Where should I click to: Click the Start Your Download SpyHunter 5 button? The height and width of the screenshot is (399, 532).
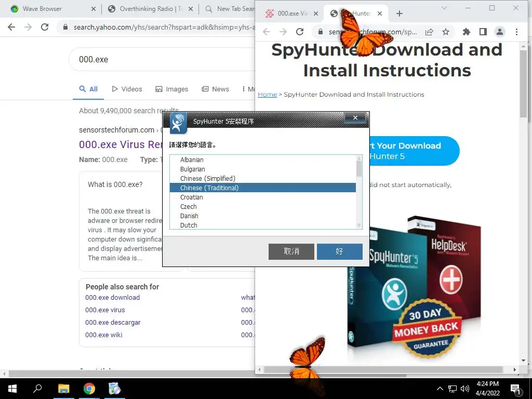tap(414, 151)
